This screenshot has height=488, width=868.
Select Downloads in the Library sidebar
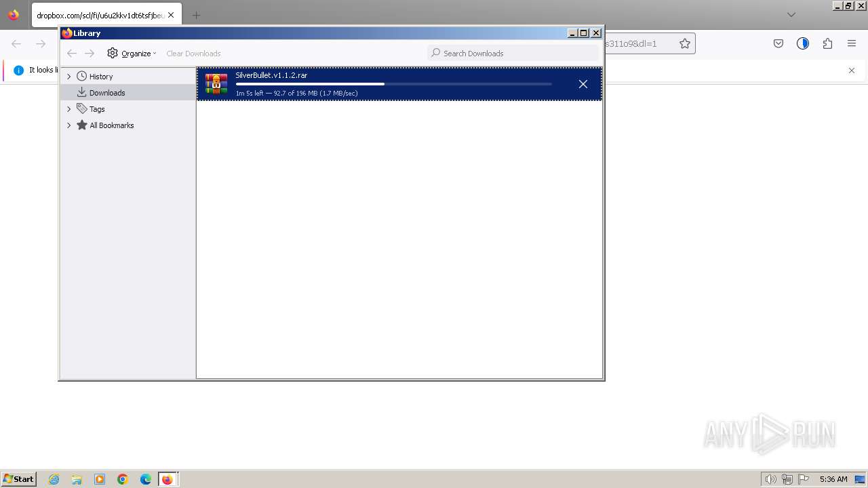click(x=107, y=93)
